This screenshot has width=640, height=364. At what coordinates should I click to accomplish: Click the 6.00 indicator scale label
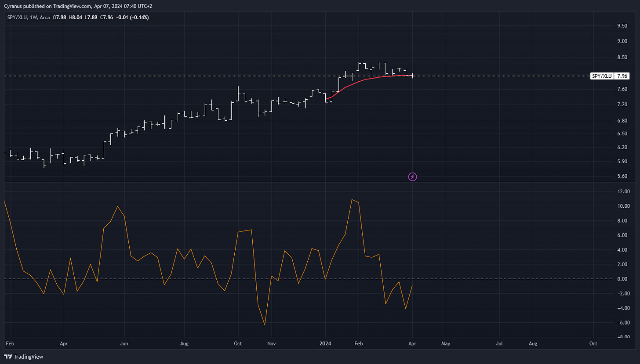pyautogui.click(x=623, y=235)
